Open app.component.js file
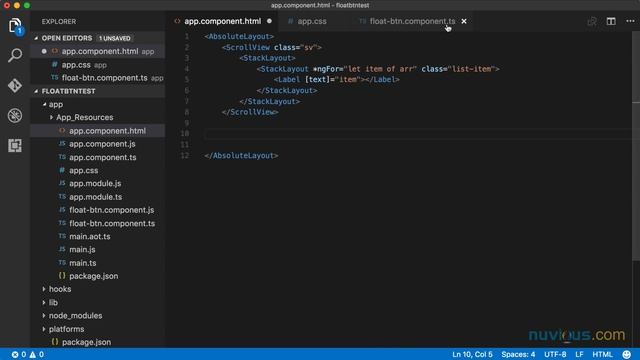Screen dimensions: 640x360 [98, 144]
